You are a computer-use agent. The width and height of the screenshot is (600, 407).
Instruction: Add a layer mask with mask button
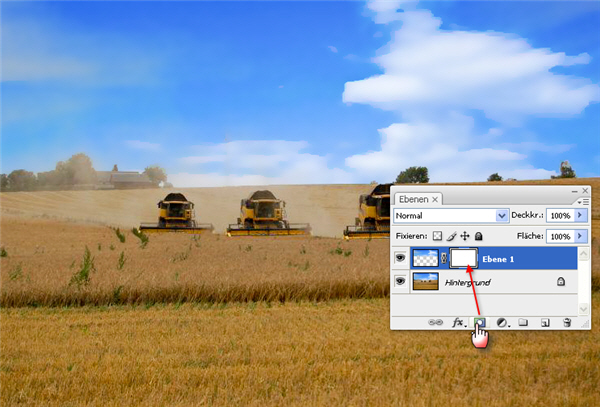pos(480,323)
